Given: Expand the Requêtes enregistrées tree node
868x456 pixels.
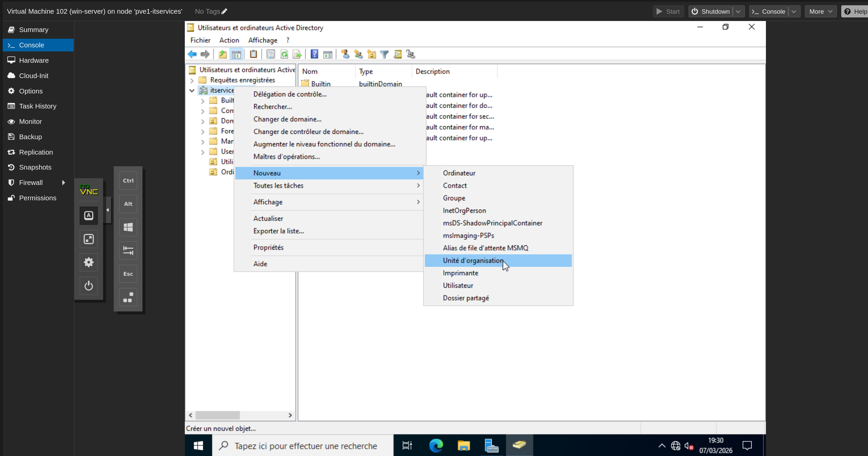Looking at the screenshot, I should [192, 80].
